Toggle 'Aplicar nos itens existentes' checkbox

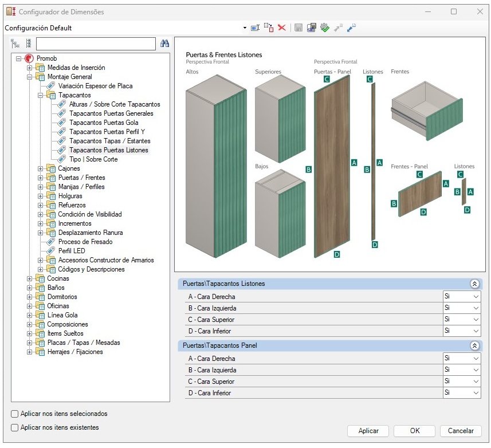[x=15, y=427]
